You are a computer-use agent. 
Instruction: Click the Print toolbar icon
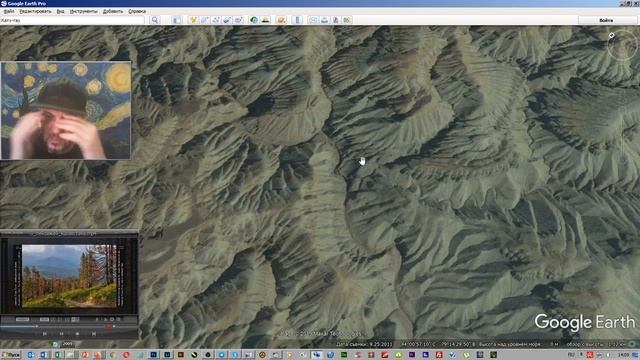[x=324, y=20]
